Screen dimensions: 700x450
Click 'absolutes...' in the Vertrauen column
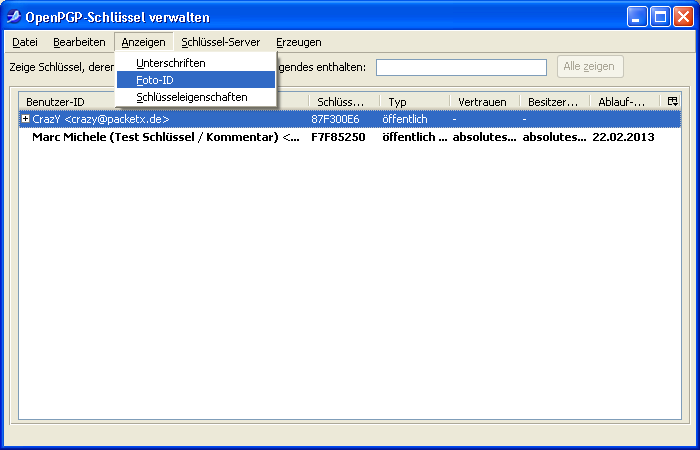click(484, 137)
